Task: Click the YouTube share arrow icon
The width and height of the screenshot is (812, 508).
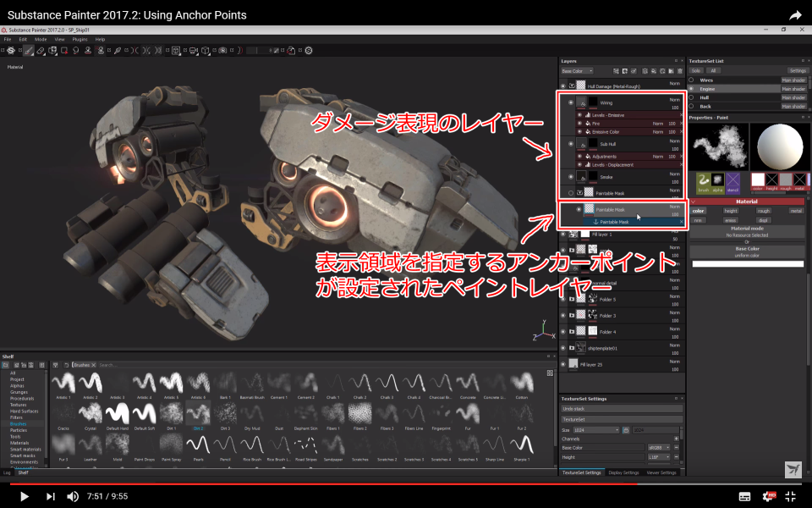Action: point(795,15)
